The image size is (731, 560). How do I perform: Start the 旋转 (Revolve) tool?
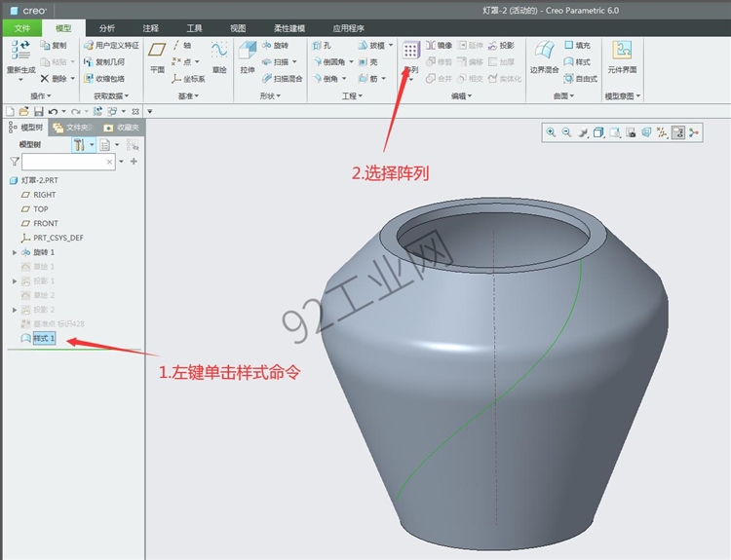[275, 45]
